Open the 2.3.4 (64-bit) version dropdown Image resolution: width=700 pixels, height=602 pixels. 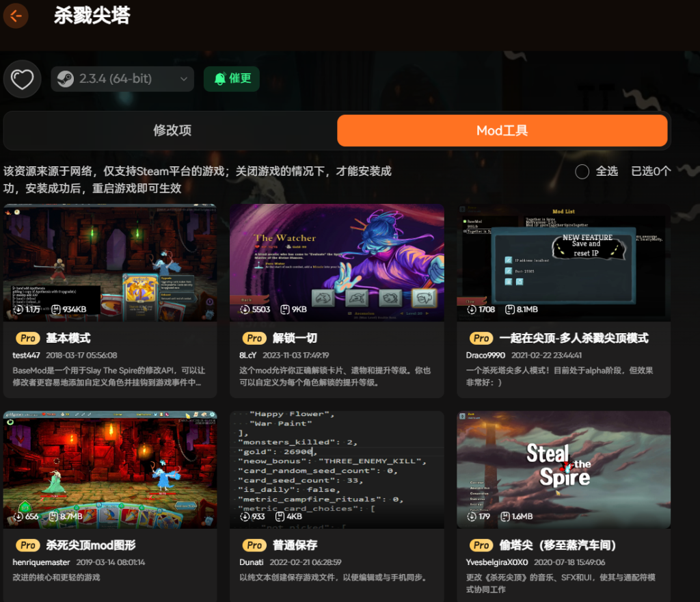pyautogui.click(x=115, y=79)
